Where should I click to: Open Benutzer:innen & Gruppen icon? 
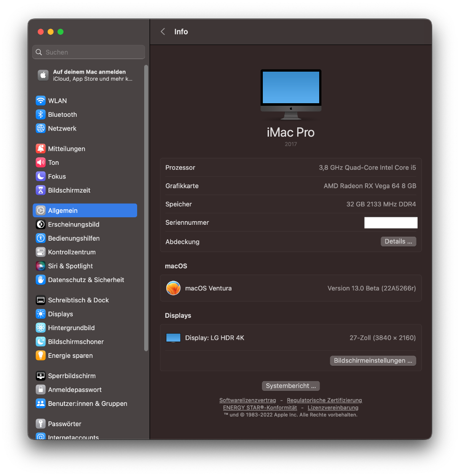point(41,403)
